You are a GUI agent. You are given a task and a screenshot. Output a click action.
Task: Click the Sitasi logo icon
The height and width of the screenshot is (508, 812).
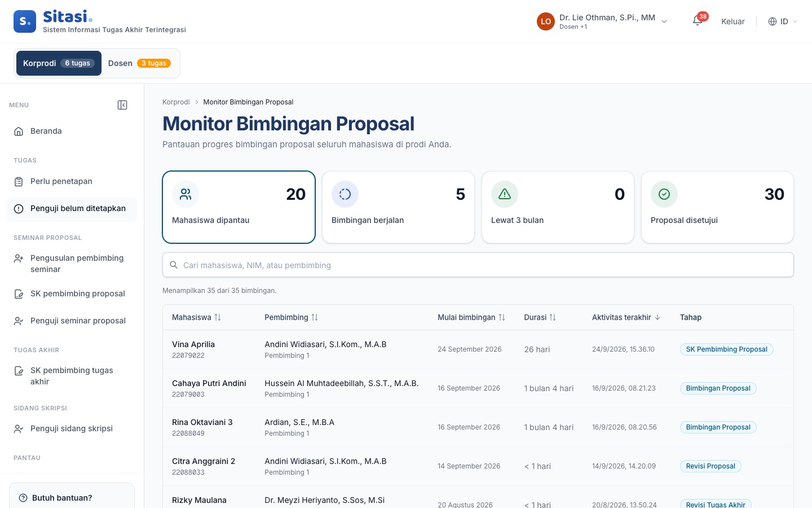(x=25, y=21)
